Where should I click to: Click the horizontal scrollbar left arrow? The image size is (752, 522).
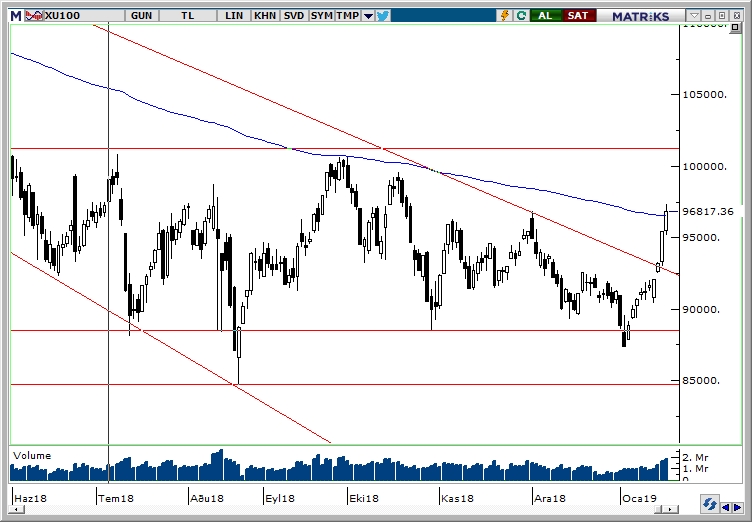tap(17, 510)
